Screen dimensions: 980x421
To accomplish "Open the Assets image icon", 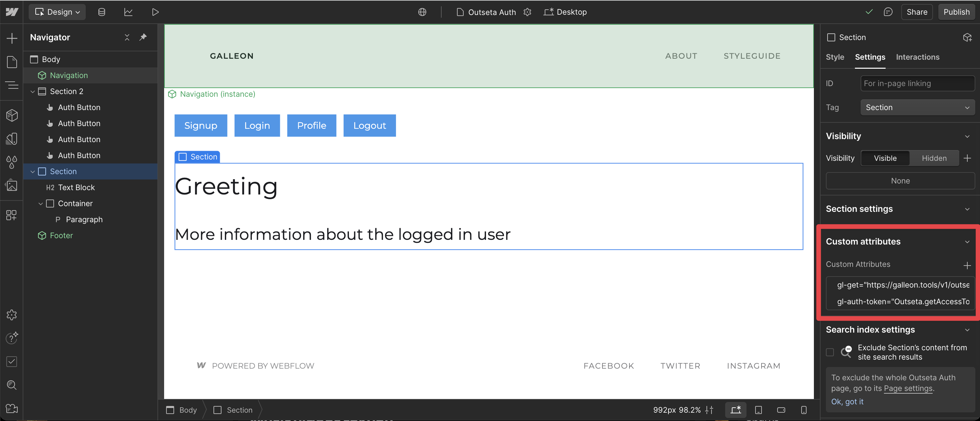I will coord(12,185).
